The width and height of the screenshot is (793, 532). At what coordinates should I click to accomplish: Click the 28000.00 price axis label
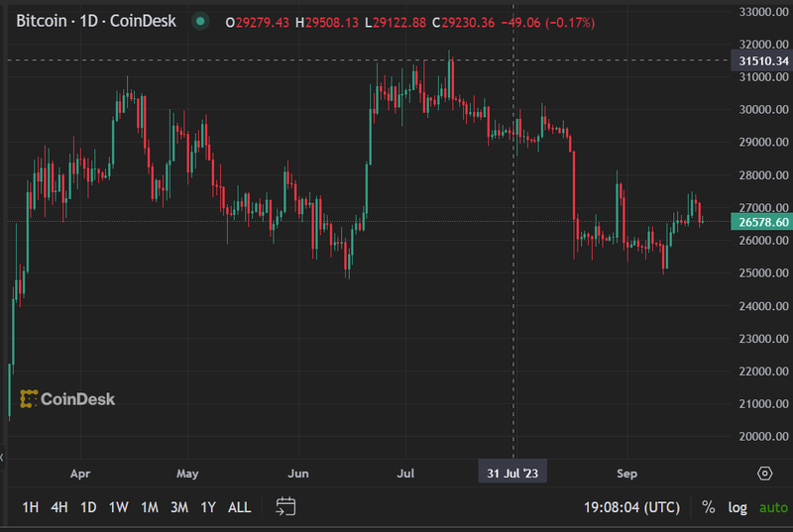(x=763, y=175)
